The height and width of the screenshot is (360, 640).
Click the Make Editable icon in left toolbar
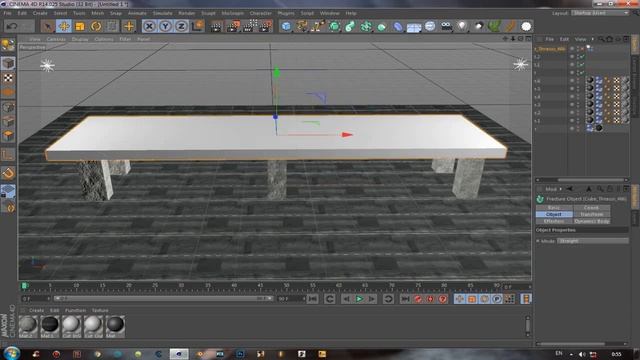coord(8,45)
